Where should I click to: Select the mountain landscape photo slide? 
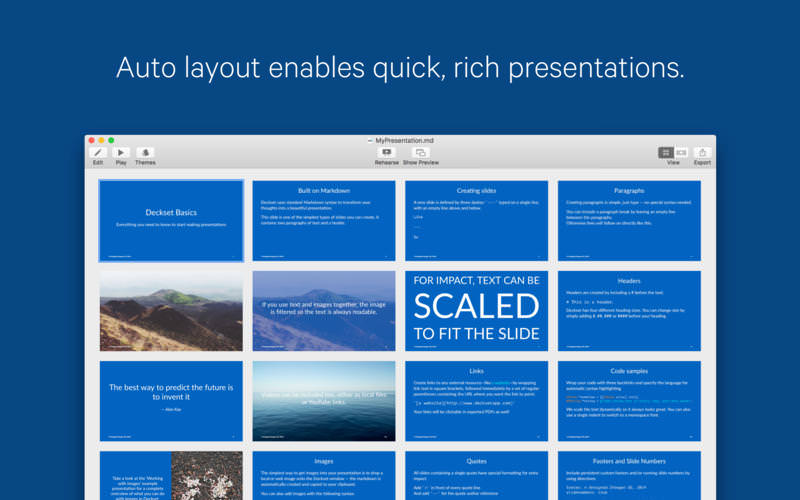pos(171,310)
